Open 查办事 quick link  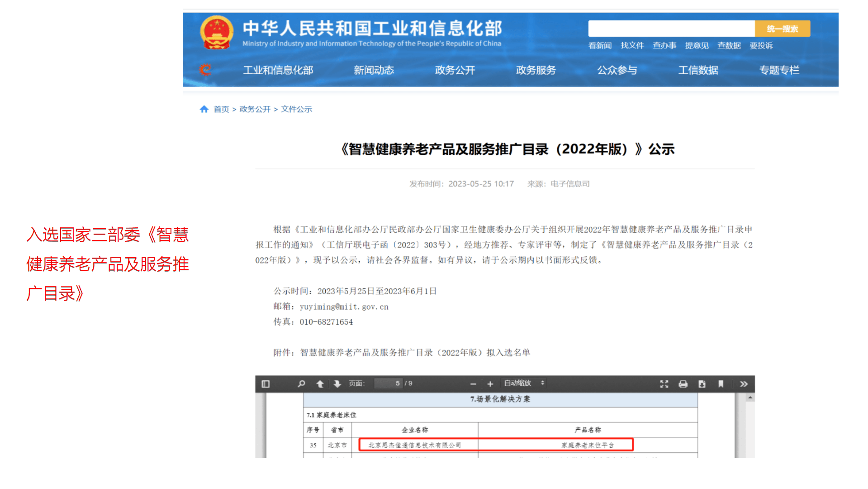point(664,46)
